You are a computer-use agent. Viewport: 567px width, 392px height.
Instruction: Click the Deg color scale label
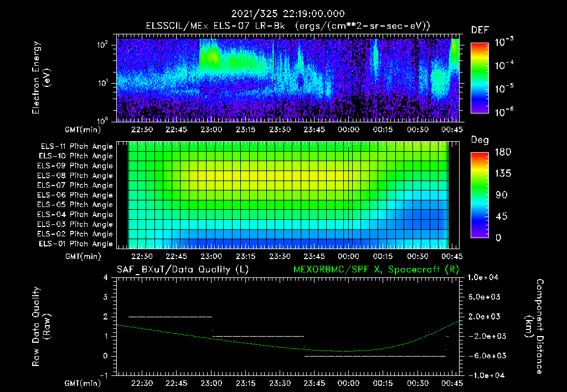[480, 140]
